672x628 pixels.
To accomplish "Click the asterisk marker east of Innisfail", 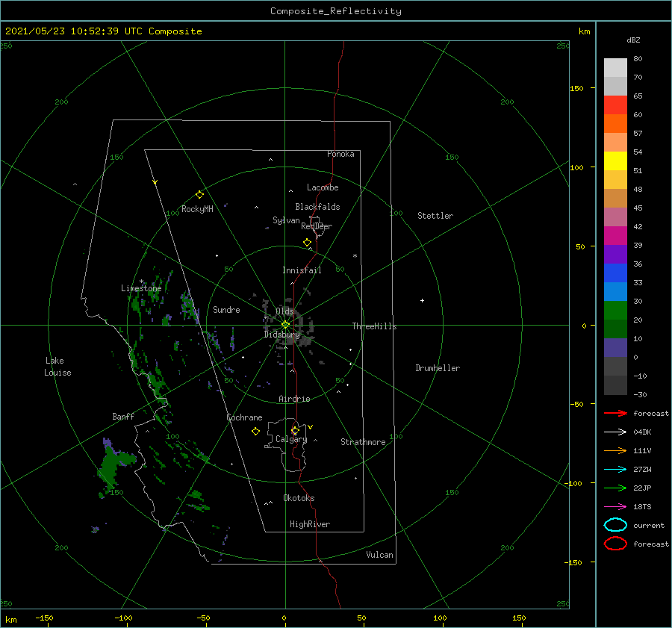I will (355, 256).
